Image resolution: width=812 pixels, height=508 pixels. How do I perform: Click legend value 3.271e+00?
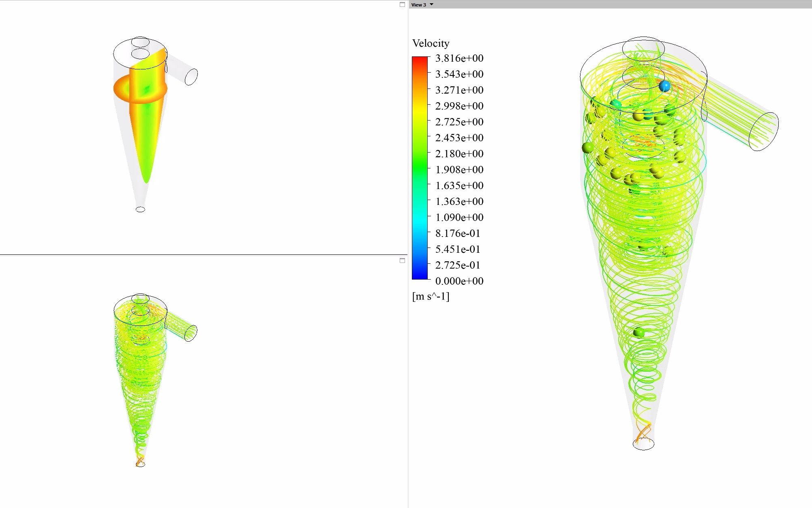[459, 90]
